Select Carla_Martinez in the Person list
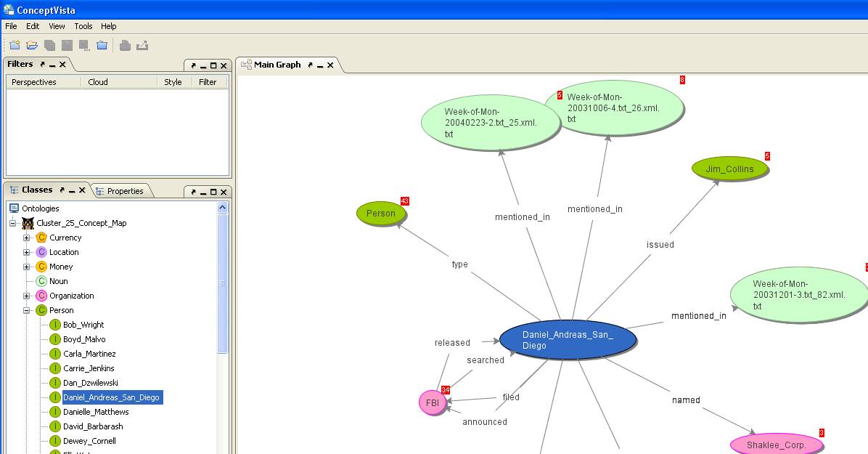 (x=89, y=354)
